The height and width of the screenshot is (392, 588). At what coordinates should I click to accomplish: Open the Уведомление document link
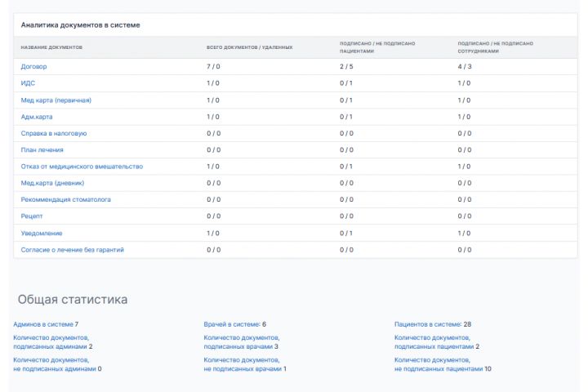(x=42, y=233)
